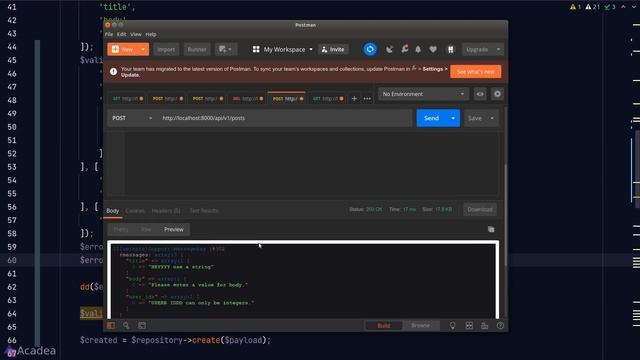This screenshot has height=360, width=640.
Task: Open the Find magnifier icon in status bar
Action: [x=126, y=325]
